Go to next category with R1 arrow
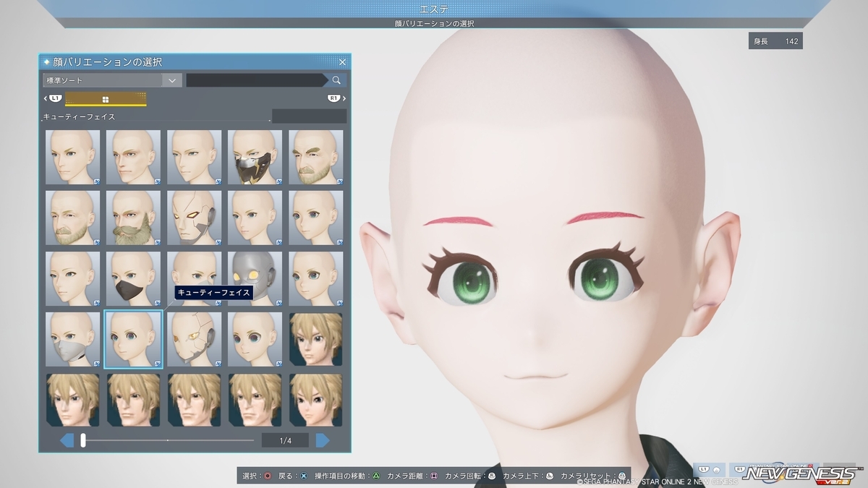The height and width of the screenshot is (488, 868). pos(336,98)
